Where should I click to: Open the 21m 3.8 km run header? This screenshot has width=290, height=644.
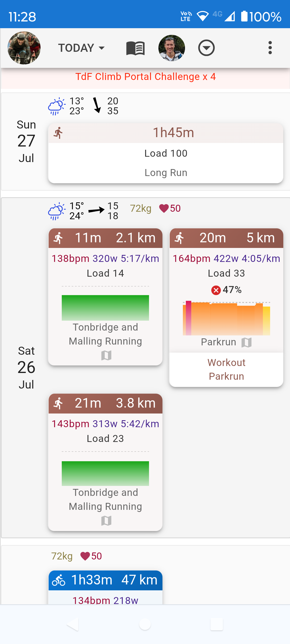(x=105, y=403)
